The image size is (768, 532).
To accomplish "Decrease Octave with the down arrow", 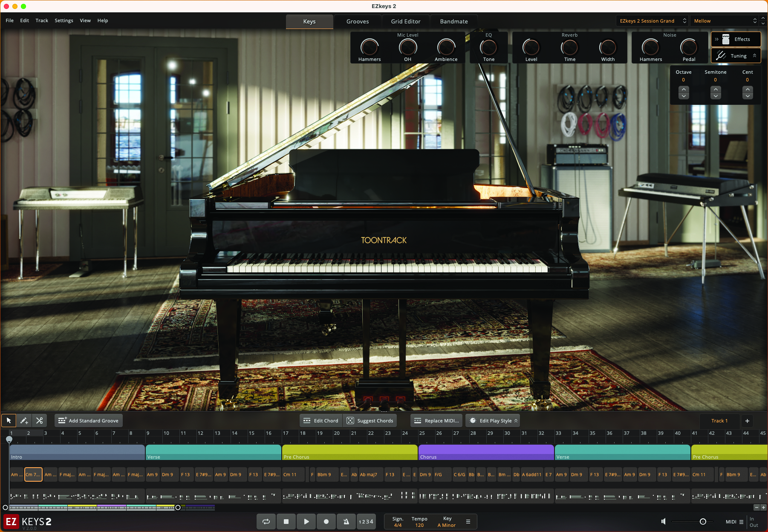I will tap(684, 96).
